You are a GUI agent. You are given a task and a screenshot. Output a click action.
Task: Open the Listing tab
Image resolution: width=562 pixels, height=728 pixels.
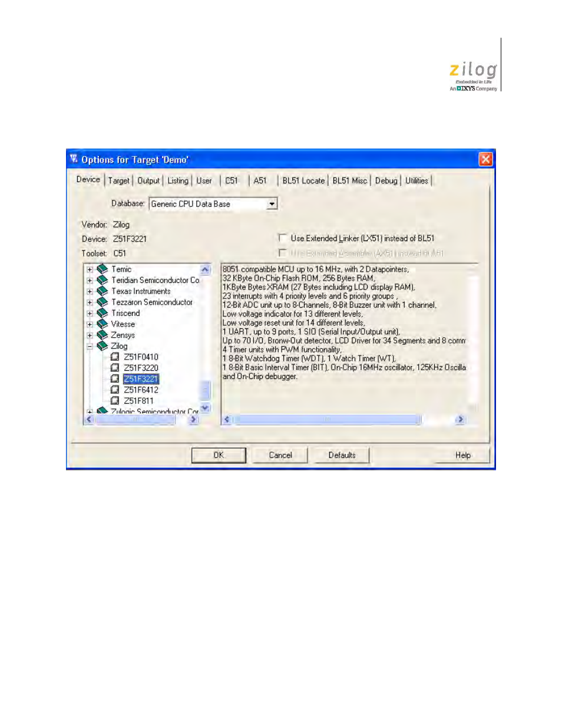click(178, 180)
